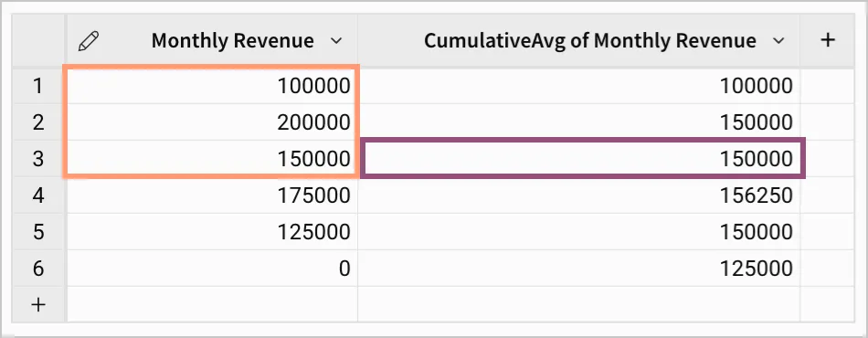Click the pencil edit icon in header

(89, 41)
